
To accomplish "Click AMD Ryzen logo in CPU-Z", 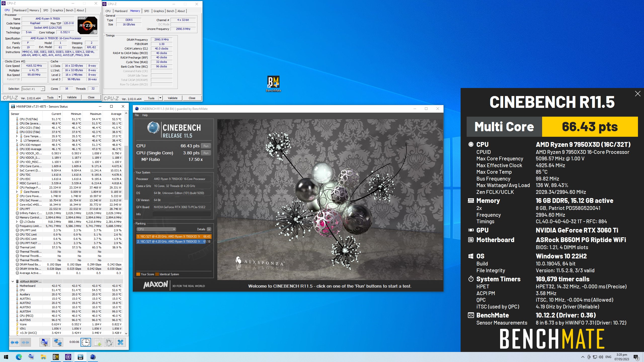I will pos(87,25).
